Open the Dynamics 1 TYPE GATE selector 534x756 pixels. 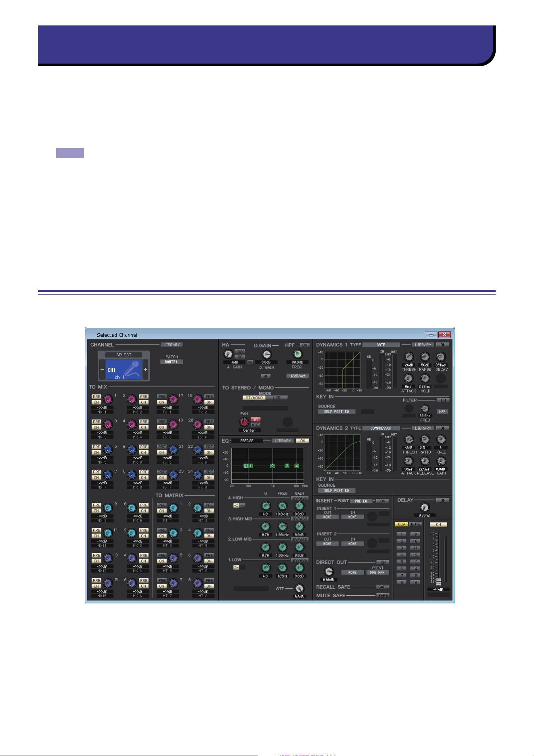pyautogui.click(x=381, y=345)
